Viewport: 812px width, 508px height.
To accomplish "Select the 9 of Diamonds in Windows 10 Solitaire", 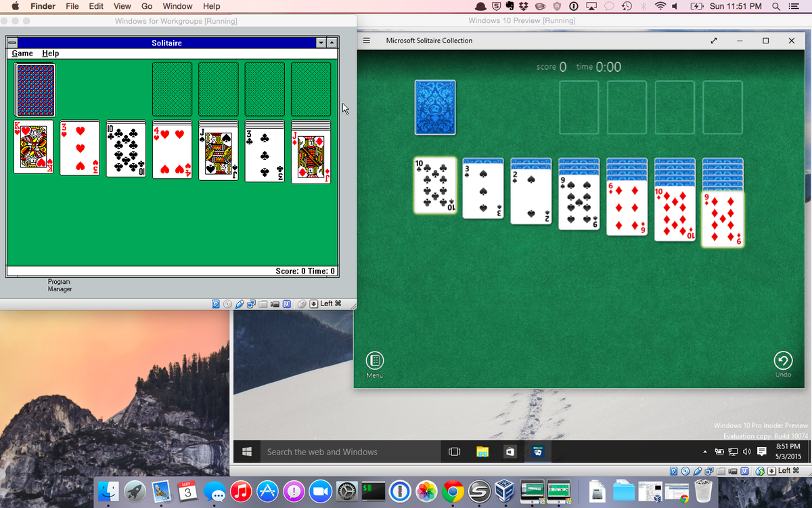I will coord(723,219).
